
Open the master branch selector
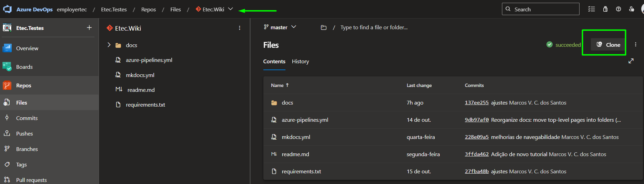[280, 27]
